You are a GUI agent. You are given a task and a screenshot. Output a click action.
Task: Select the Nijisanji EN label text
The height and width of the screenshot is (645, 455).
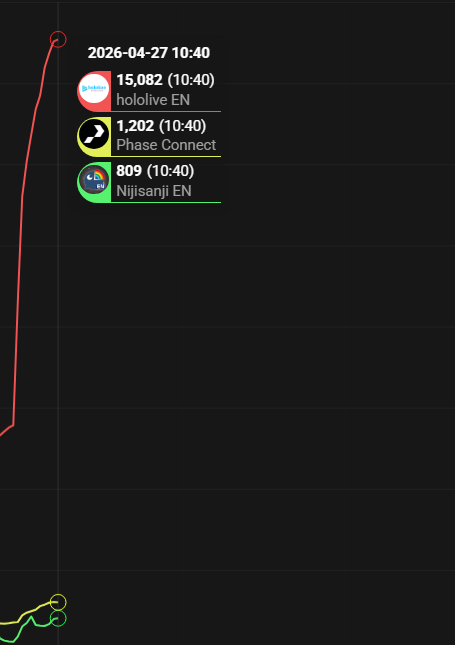(154, 190)
